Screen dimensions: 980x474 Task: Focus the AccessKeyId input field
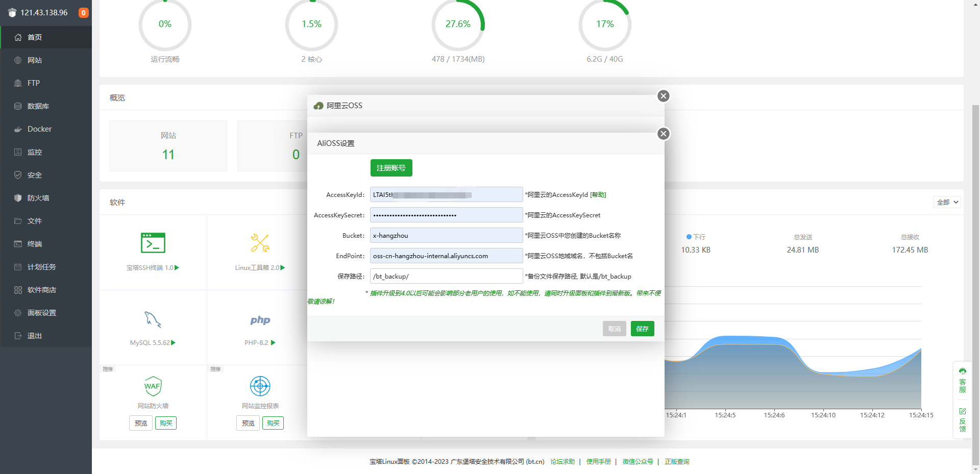click(446, 194)
